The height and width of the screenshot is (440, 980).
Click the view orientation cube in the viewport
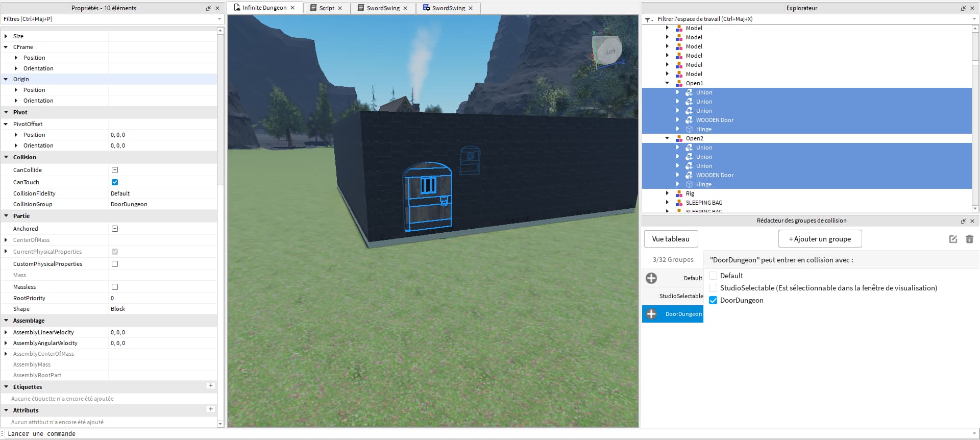click(608, 50)
